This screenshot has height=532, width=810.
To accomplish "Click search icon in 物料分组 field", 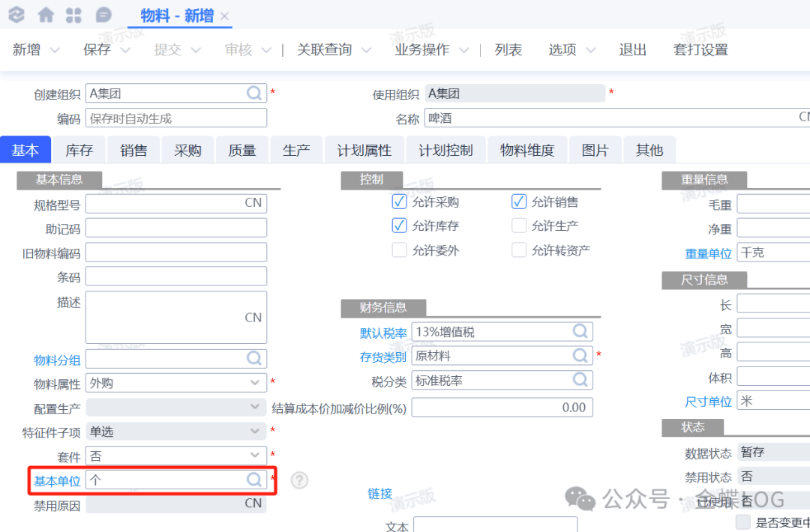I will (x=255, y=359).
